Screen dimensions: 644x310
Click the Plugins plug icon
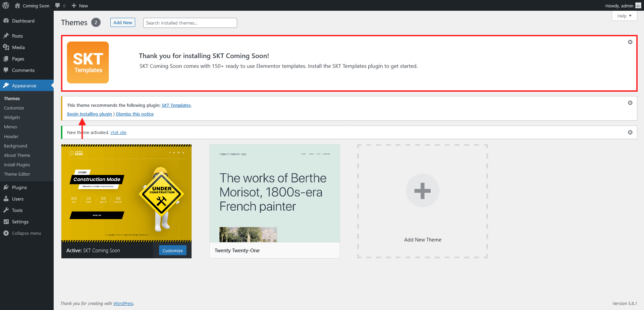pos(6,187)
